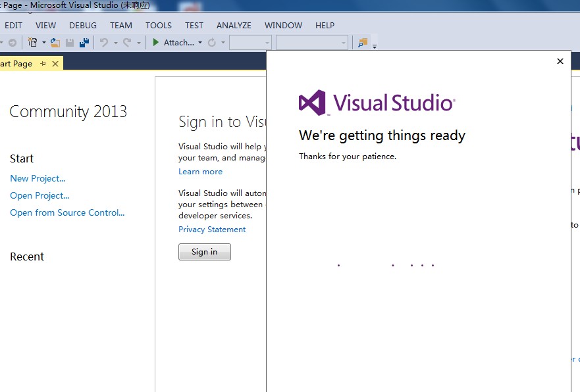Click the Save All multi-disk icon
The width and height of the screenshot is (580, 392).
(84, 43)
